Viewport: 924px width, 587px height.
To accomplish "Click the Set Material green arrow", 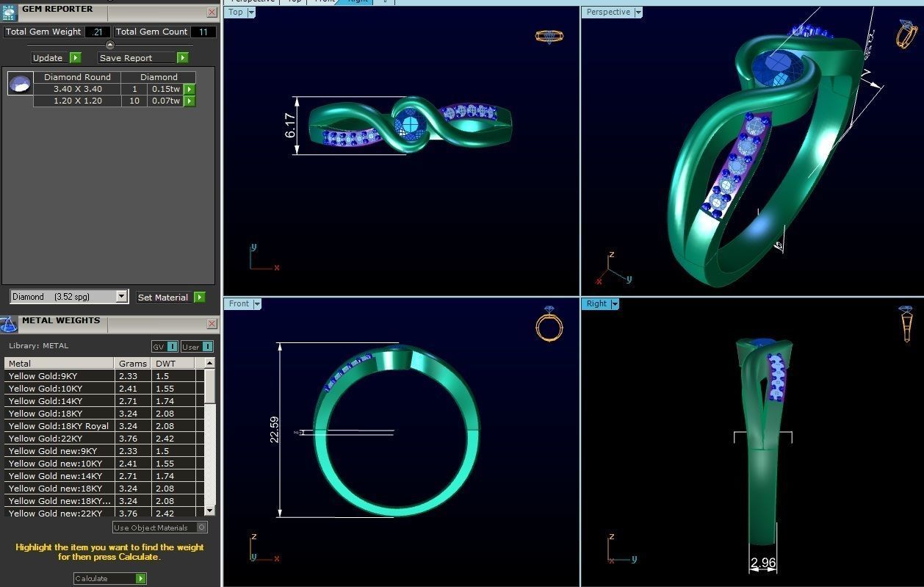I will click(200, 297).
